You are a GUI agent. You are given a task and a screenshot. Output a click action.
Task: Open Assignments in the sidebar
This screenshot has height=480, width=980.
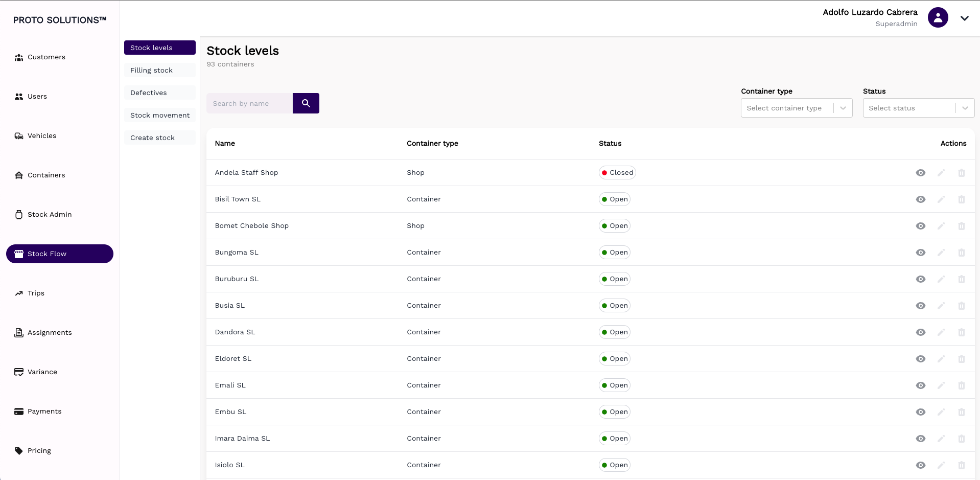pos(60,333)
